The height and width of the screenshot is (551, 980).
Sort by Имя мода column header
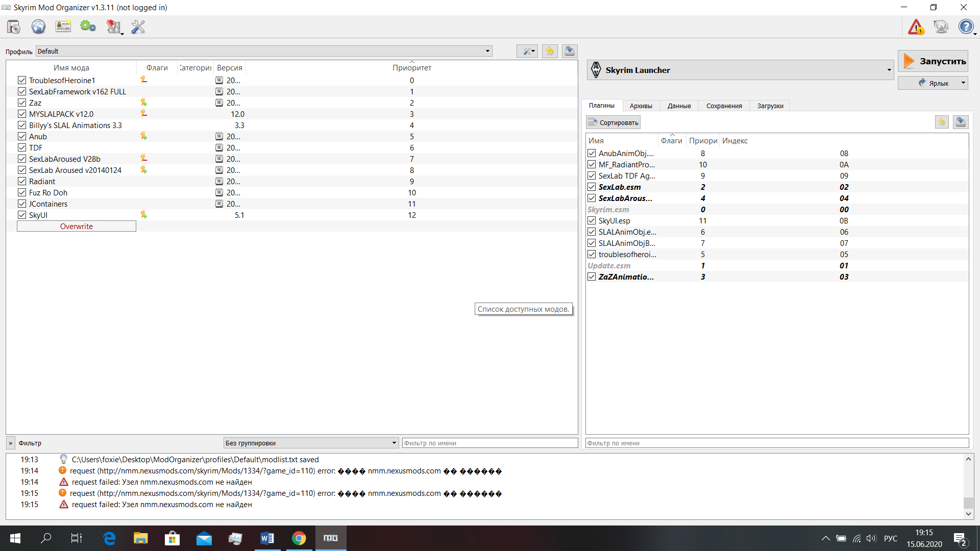(x=71, y=68)
